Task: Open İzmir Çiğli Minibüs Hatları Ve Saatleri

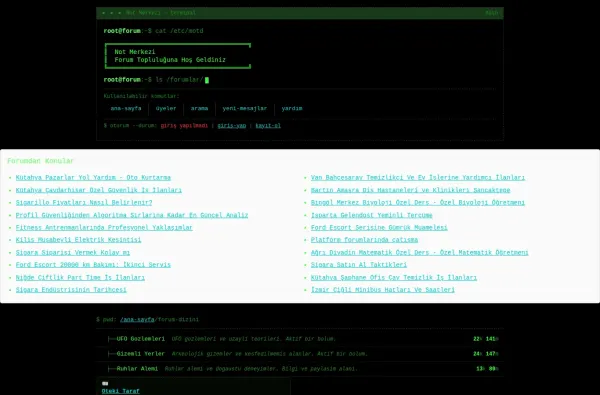Action: [x=383, y=290]
